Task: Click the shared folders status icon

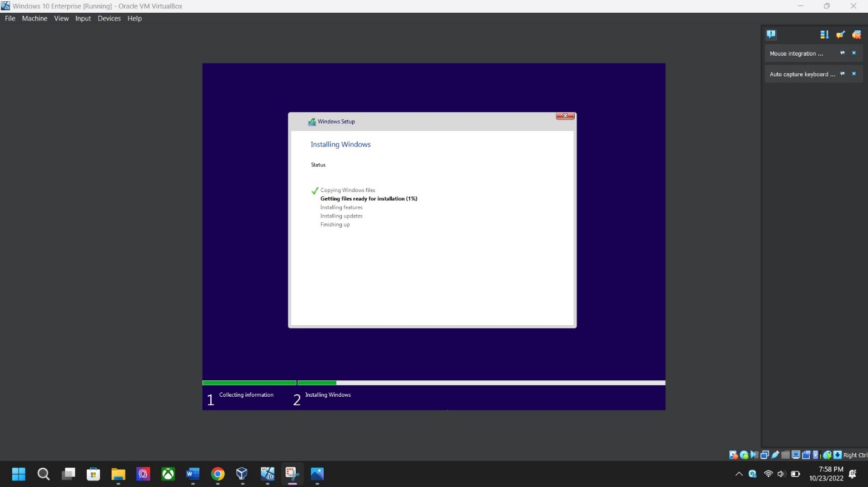Action: coord(786,455)
